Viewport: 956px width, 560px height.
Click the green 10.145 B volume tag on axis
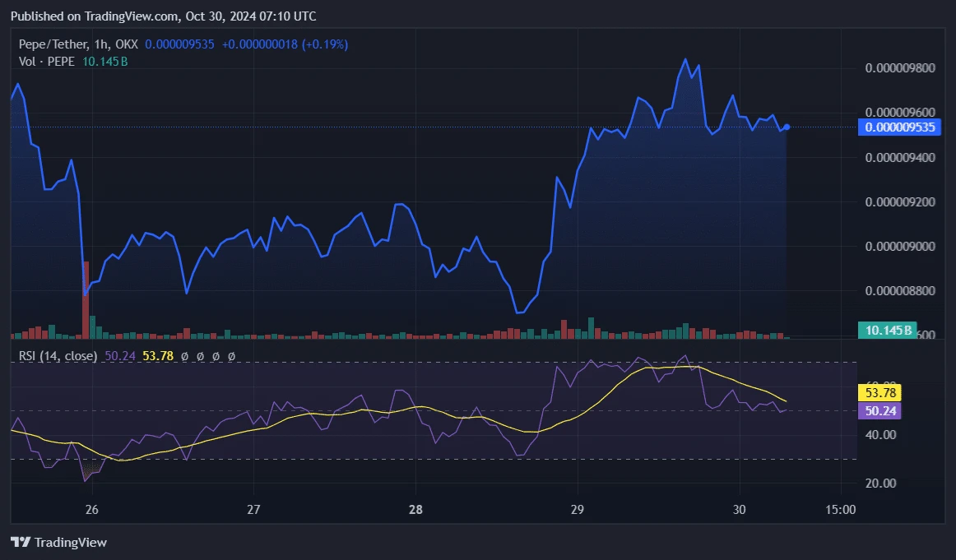click(888, 331)
